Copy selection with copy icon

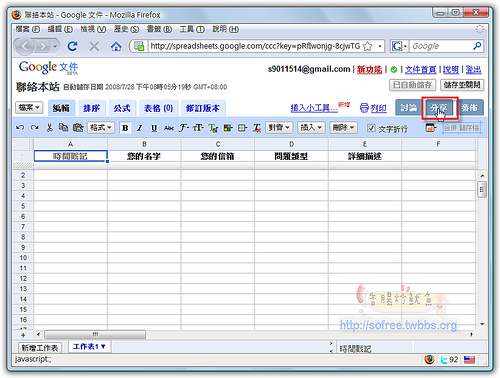63,127
